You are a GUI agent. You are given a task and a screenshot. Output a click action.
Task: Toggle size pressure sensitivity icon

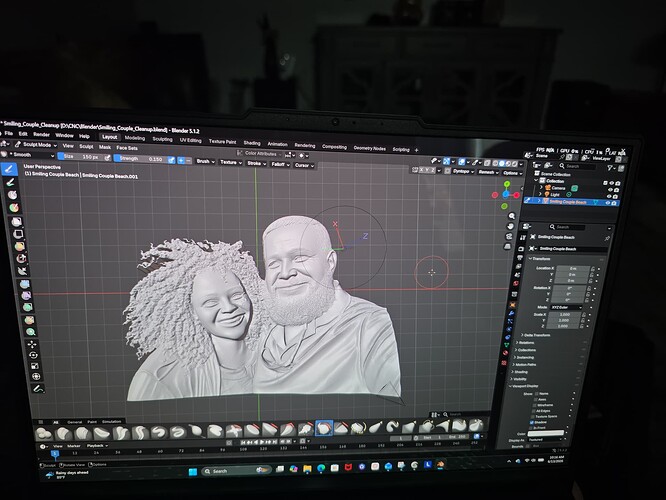click(x=107, y=158)
